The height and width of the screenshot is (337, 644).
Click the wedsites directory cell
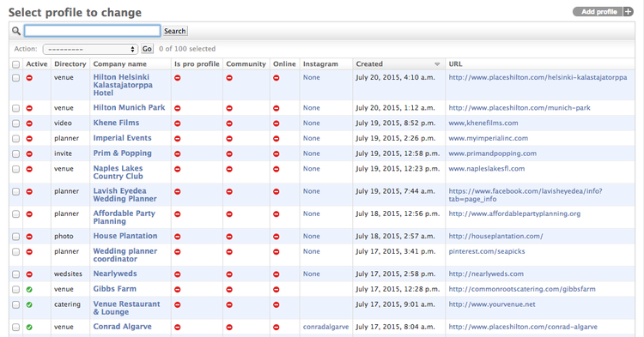(x=68, y=274)
